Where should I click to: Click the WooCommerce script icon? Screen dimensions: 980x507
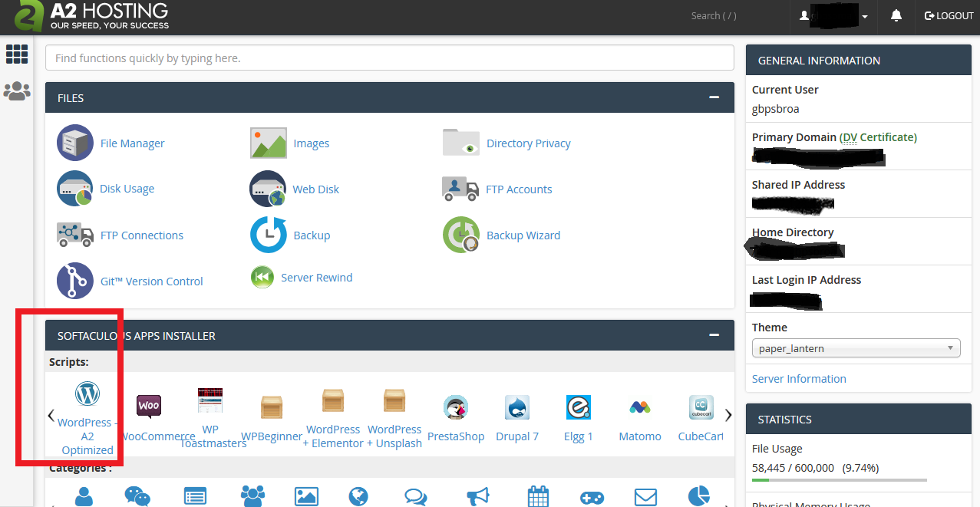coord(149,405)
